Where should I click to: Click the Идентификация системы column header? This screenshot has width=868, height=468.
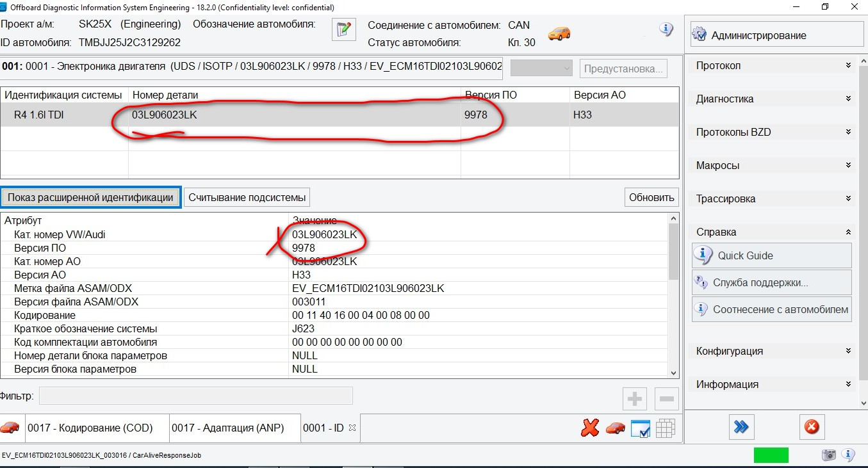point(65,95)
